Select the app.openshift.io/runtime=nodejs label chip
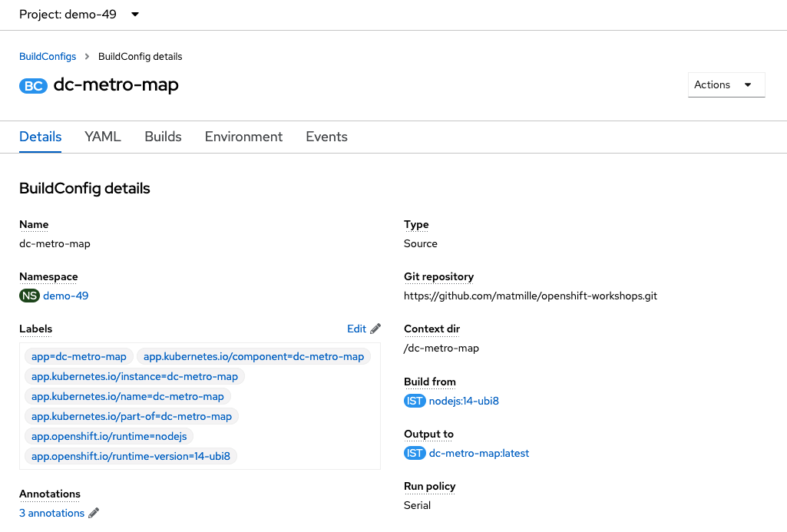Image resolution: width=787 pixels, height=532 pixels. (109, 436)
